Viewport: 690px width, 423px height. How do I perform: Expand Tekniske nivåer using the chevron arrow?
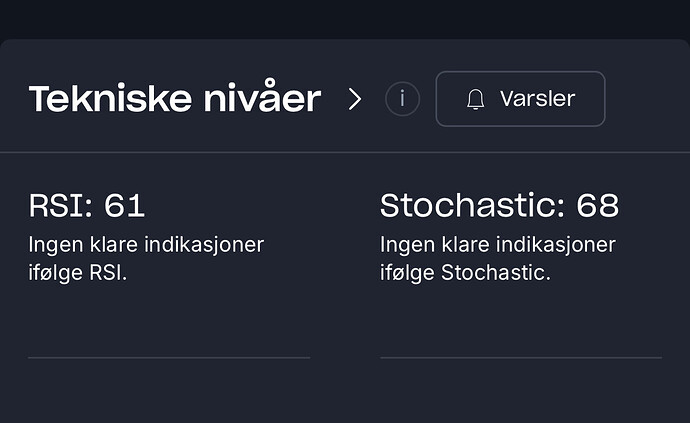point(355,99)
